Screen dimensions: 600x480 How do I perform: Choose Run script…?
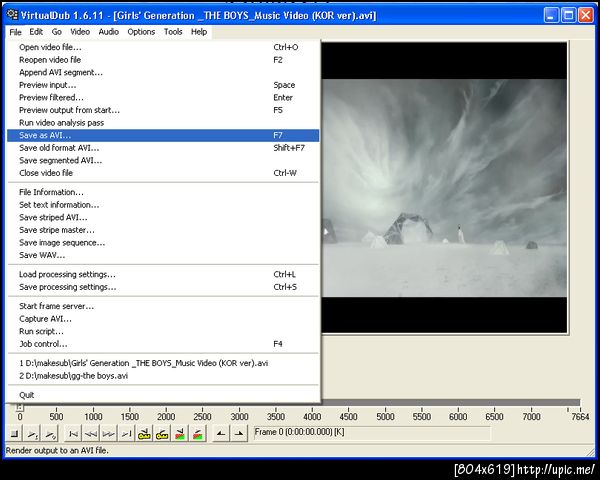point(163,331)
